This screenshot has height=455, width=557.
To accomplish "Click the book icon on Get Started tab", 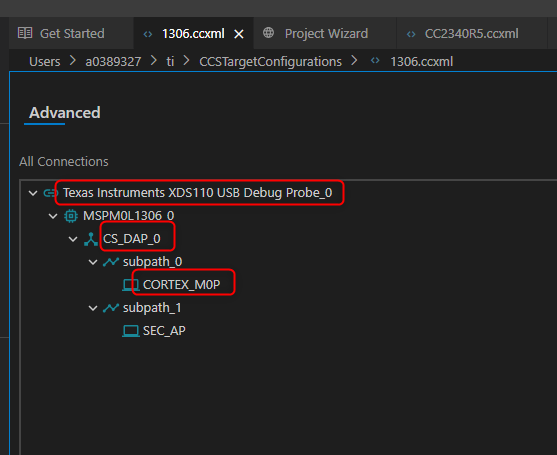I will pos(25,33).
